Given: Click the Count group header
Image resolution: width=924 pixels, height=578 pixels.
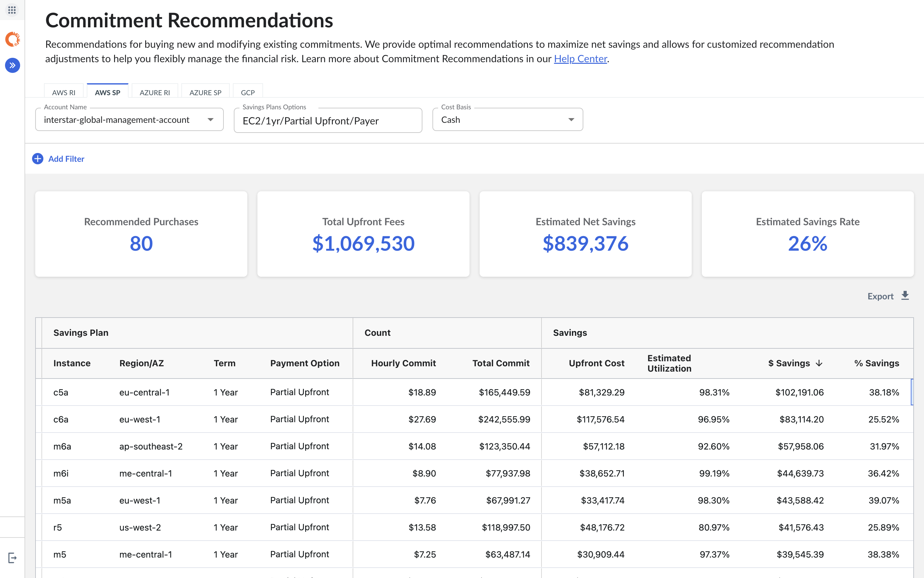Looking at the screenshot, I should pos(377,333).
